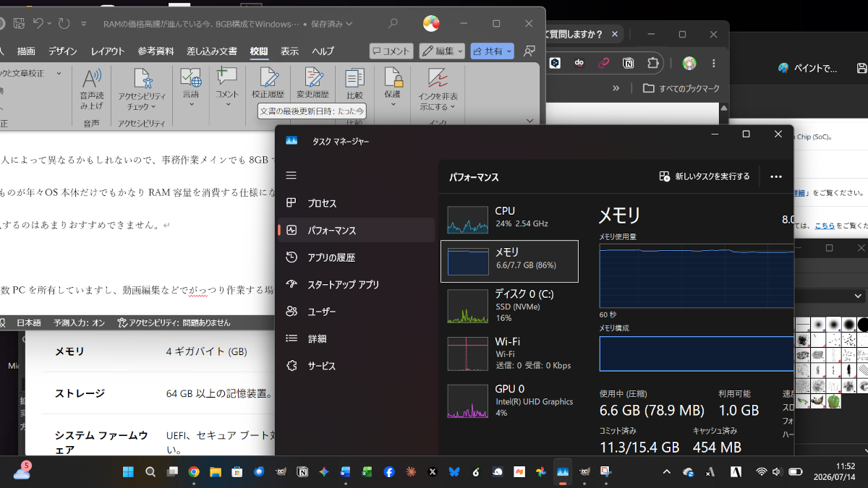868x488 pixels.
Task: Click the presenter icon next to 共有
Action: point(529,51)
